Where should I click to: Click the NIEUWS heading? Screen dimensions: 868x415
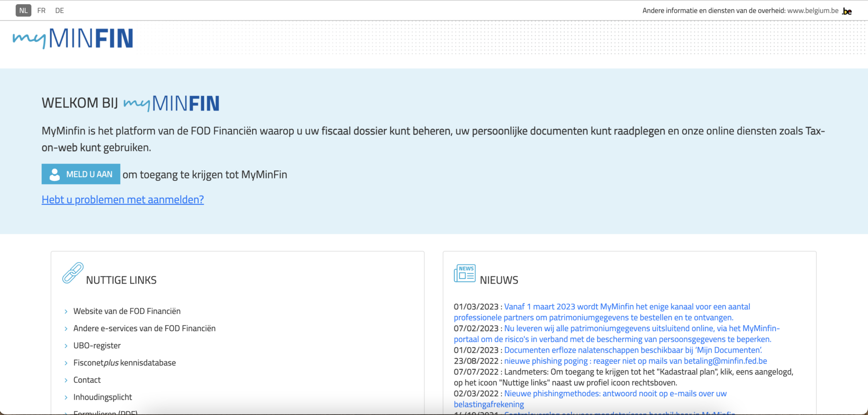(x=499, y=280)
